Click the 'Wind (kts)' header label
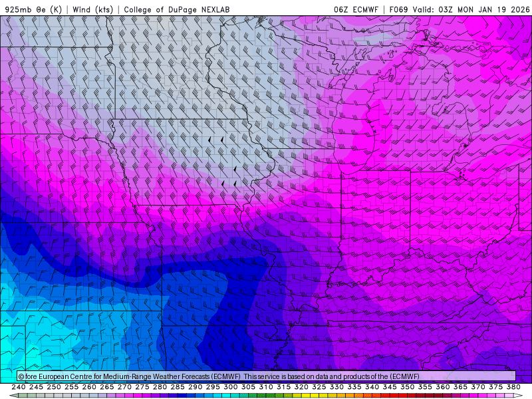 tap(93, 9)
